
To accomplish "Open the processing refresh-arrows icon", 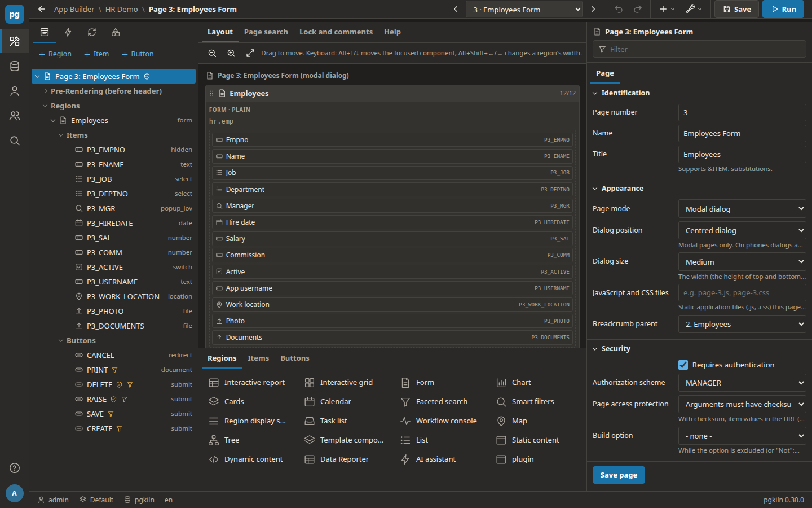I will [92, 32].
